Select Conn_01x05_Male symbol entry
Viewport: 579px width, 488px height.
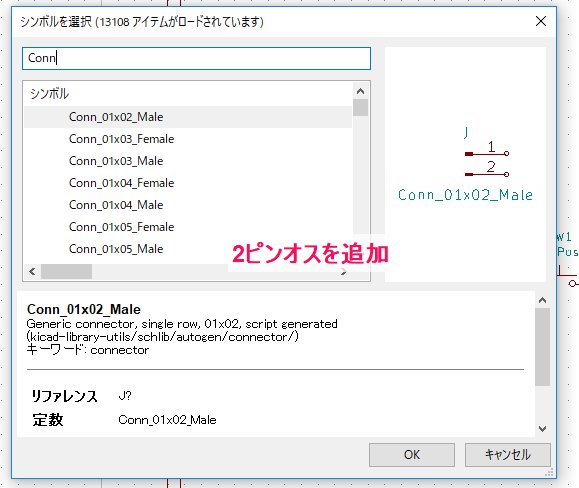pos(188,249)
